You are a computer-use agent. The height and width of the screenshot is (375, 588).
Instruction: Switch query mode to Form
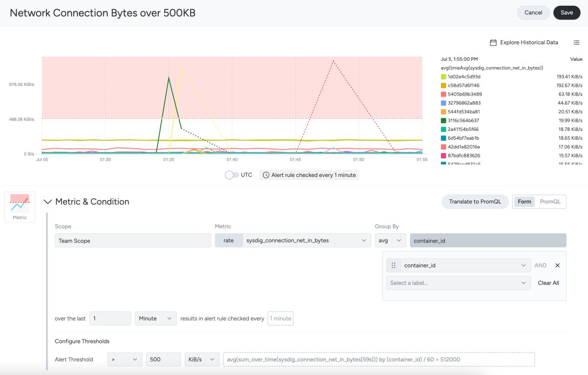click(524, 201)
